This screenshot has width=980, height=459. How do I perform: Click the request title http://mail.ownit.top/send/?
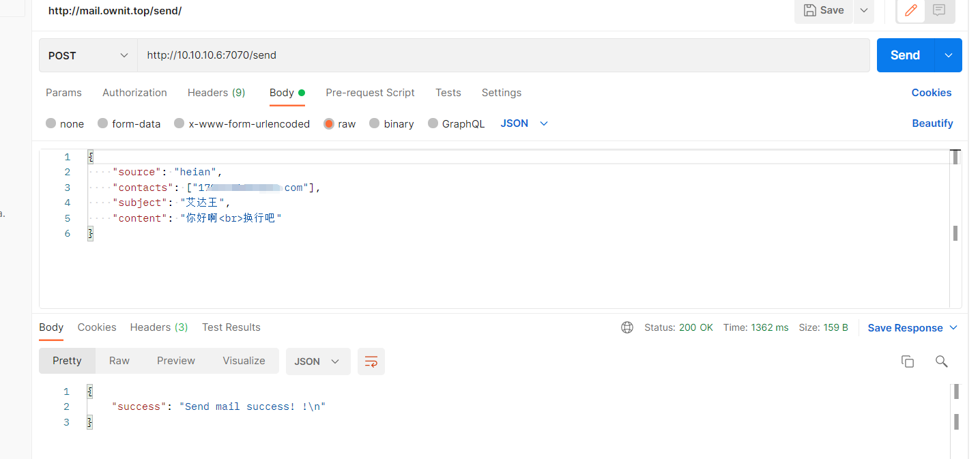[x=115, y=11]
